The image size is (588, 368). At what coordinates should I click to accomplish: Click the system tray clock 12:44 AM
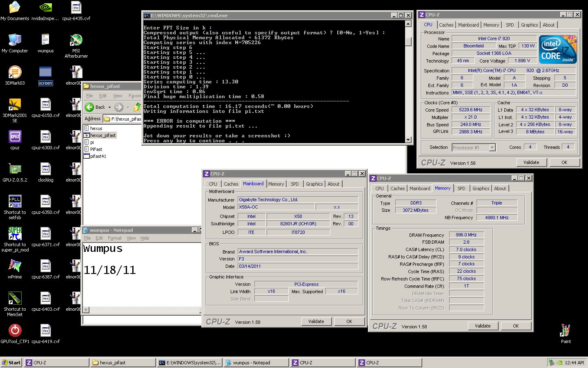tap(574, 363)
